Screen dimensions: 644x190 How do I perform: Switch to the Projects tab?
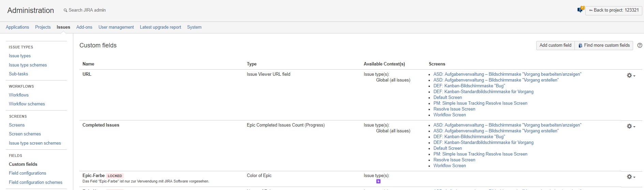pos(43,27)
